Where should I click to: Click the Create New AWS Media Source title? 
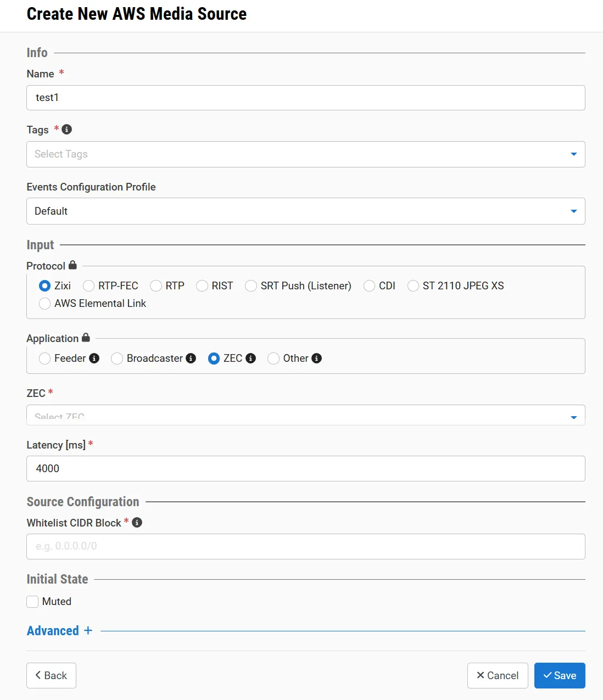137,14
